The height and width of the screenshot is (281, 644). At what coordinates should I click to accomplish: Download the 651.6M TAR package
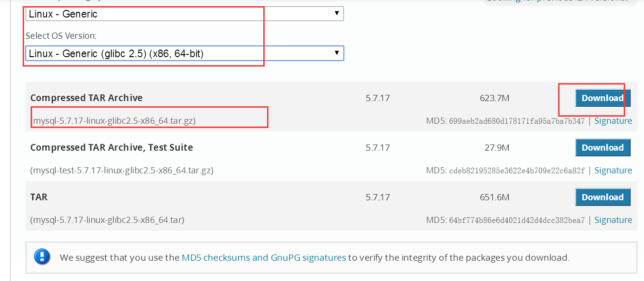pos(602,197)
